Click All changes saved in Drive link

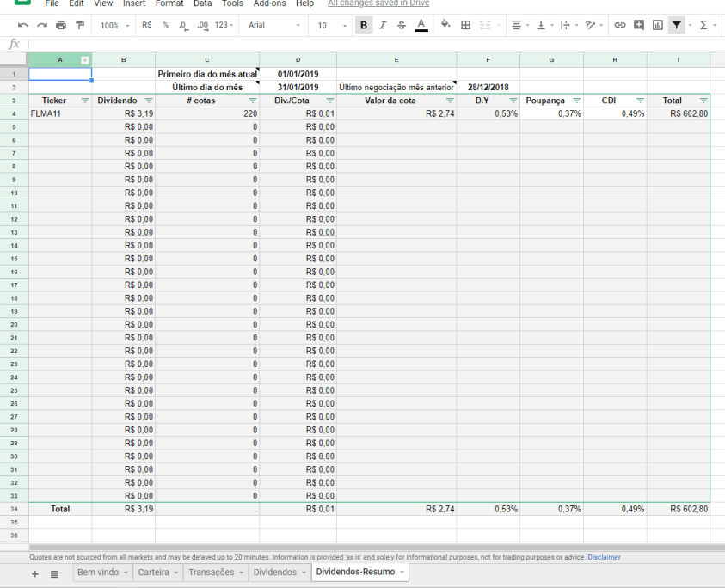point(378,3)
